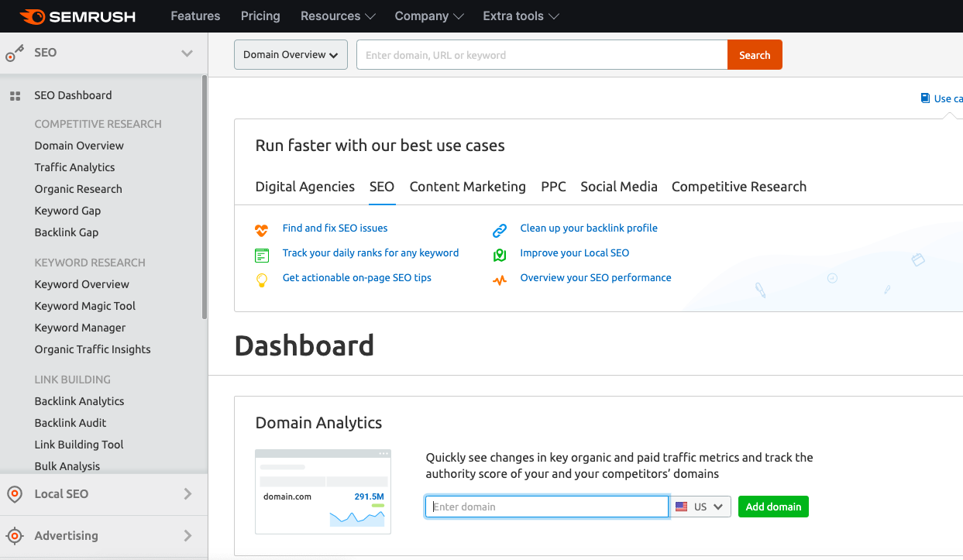Open Keyword Magic Tool in sidebar
Screen dimensions: 963x560
[85, 306]
